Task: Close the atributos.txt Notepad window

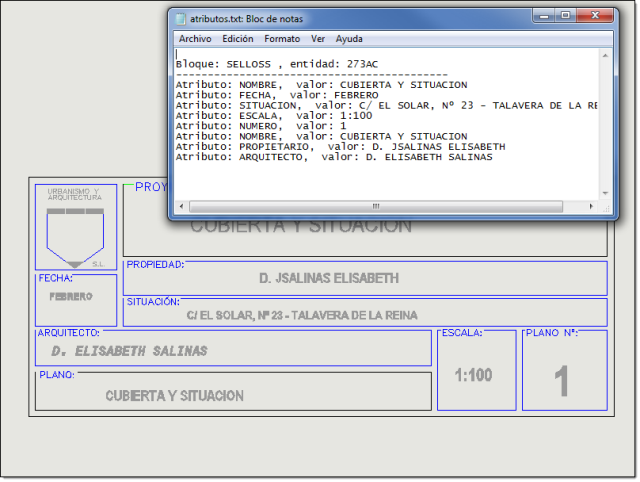Action: tap(595, 16)
